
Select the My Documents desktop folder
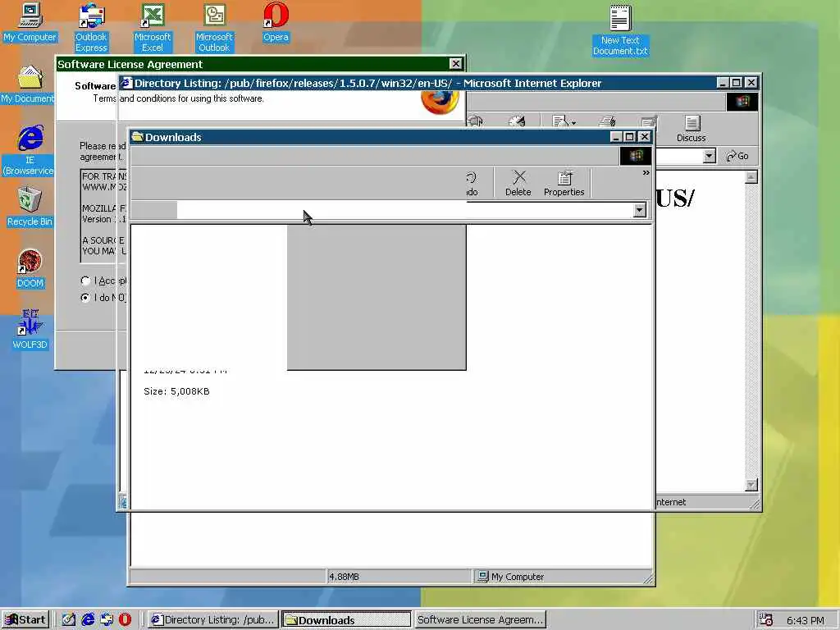click(x=28, y=84)
